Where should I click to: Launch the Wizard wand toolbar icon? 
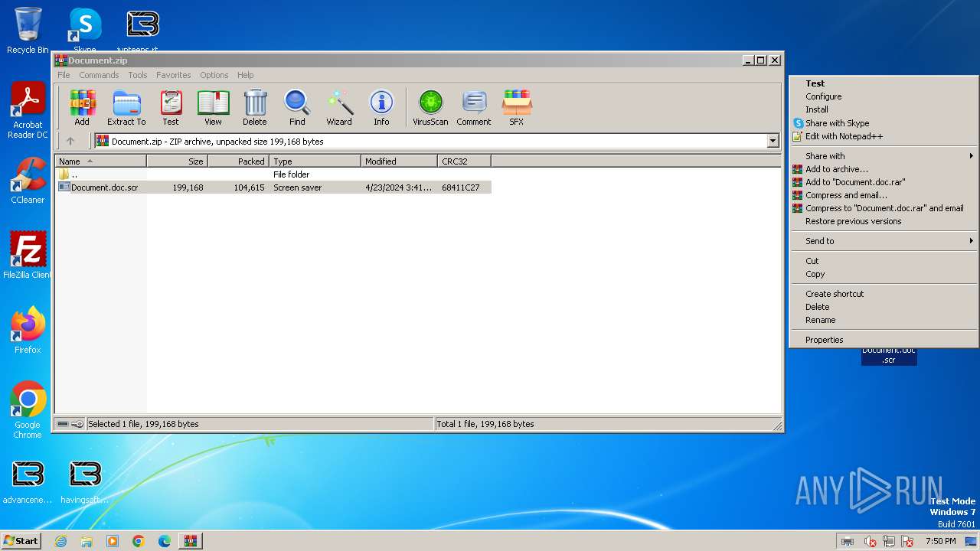[x=339, y=107]
